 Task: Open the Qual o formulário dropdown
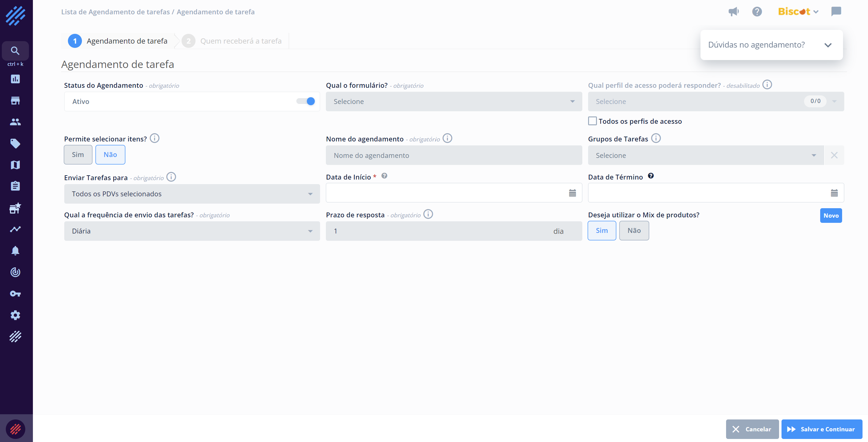click(x=453, y=102)
